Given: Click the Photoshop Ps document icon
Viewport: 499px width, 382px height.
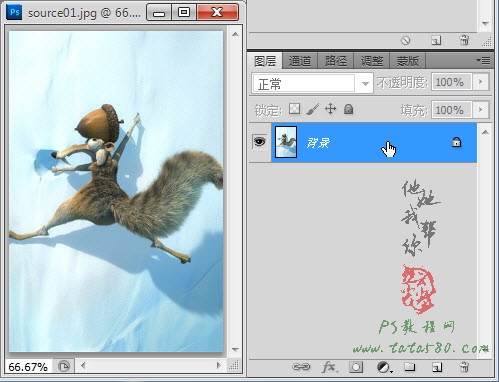Looking at the screenshot, I should click(14, 12).
